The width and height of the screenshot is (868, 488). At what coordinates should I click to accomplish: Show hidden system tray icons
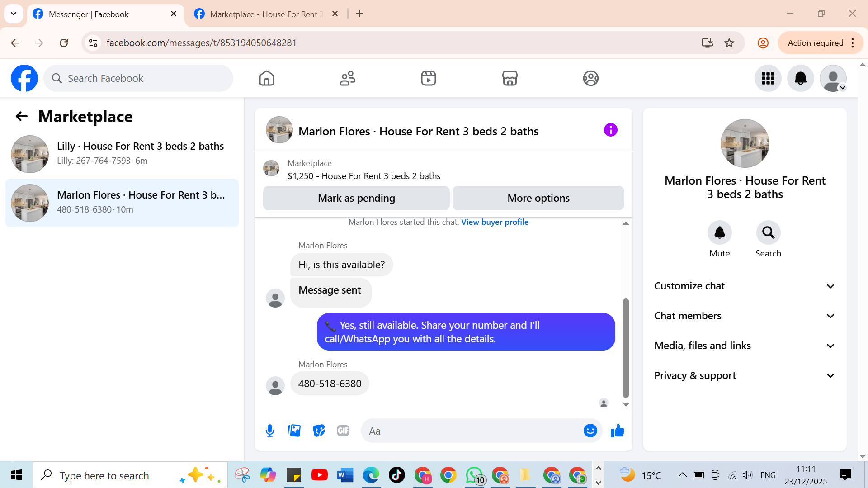point(682,475)
